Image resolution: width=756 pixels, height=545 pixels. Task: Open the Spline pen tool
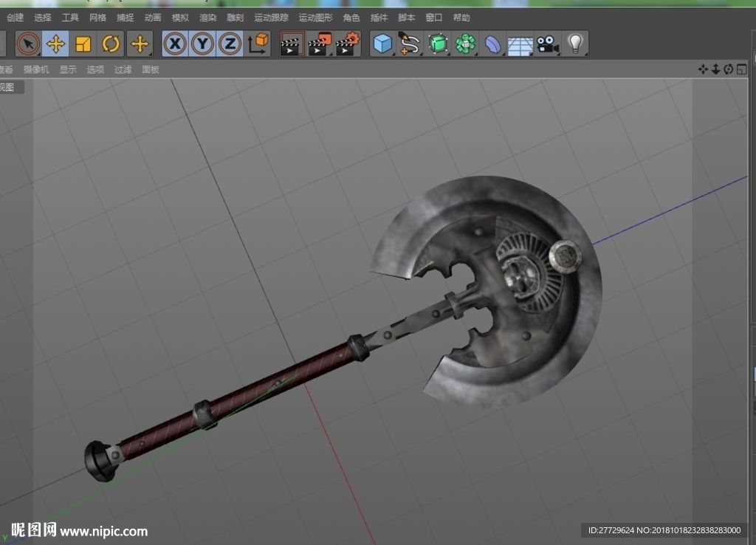[410, 44]
